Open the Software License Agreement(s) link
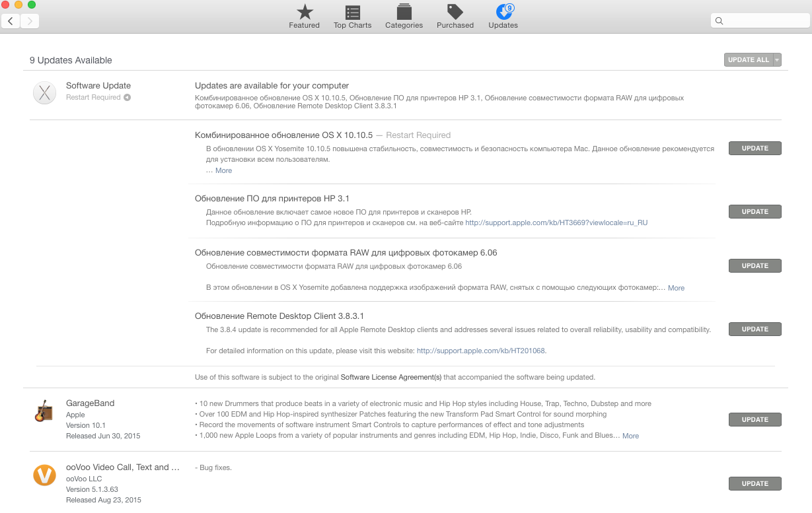 [391, 378]
